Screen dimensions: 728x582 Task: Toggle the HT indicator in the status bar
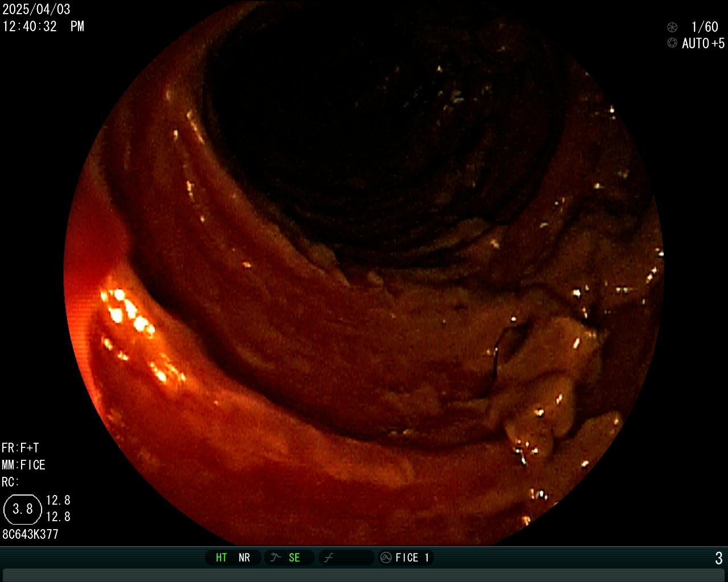click(221, 558)
